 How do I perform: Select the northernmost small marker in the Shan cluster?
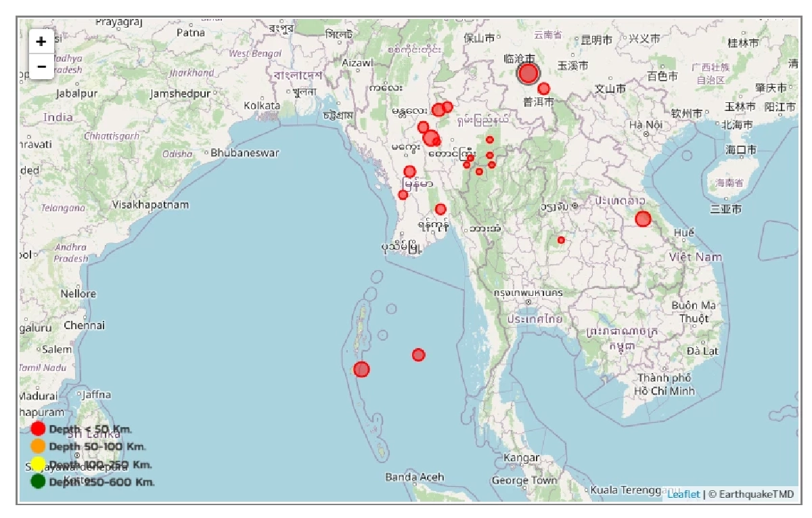click(x=489, y=139)
